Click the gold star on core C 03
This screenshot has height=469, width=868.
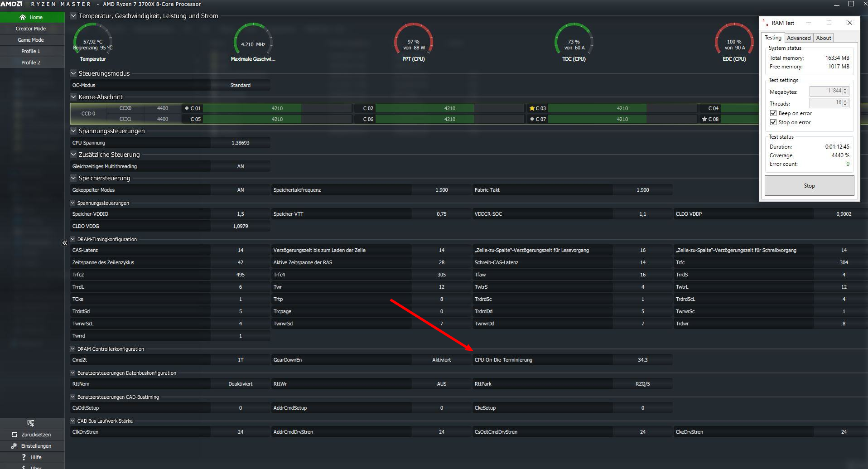[x=532, y=108]
